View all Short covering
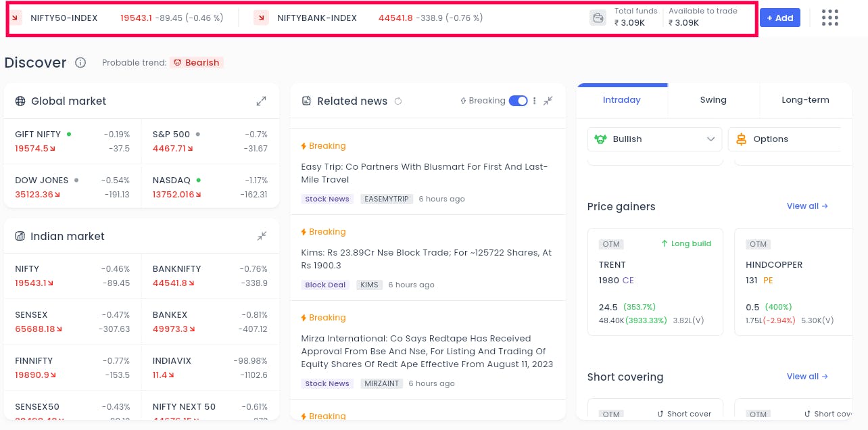868x430 pixels. tap(807, 377)
